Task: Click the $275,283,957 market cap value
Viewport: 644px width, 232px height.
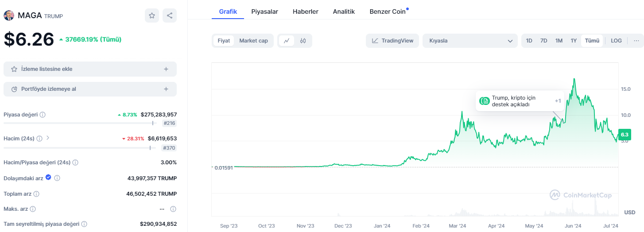Action: (x=159, y=115)
